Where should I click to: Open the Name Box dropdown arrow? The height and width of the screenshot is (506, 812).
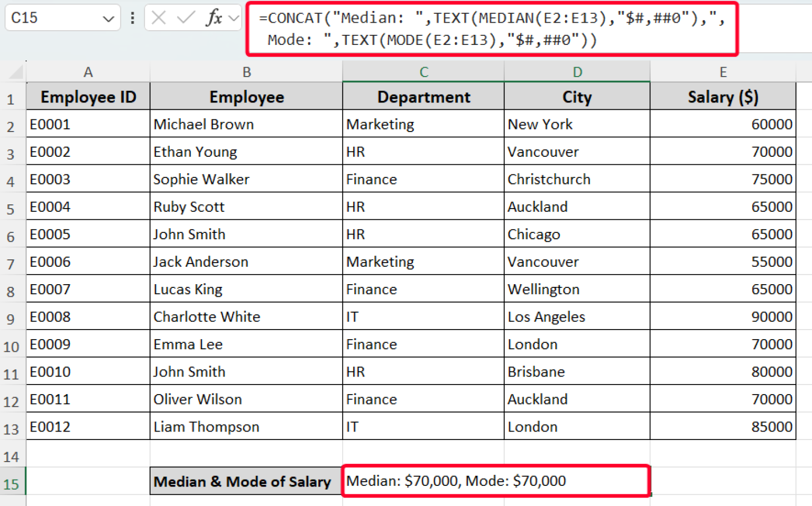[107, 17]
